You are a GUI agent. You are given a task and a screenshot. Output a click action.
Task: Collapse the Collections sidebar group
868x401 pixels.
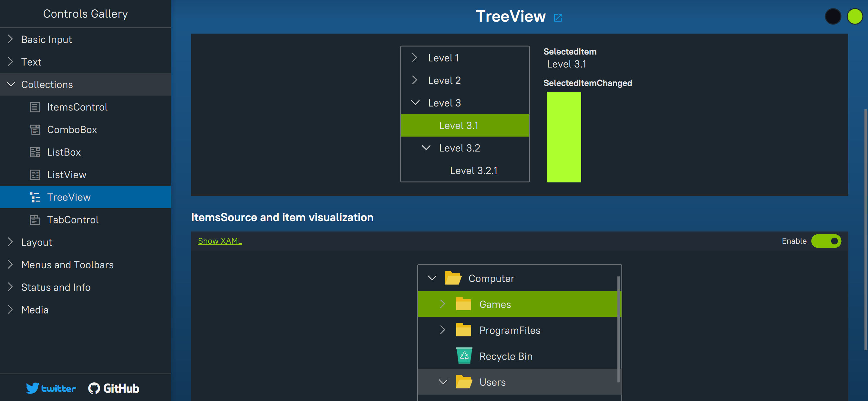(11, 84)
